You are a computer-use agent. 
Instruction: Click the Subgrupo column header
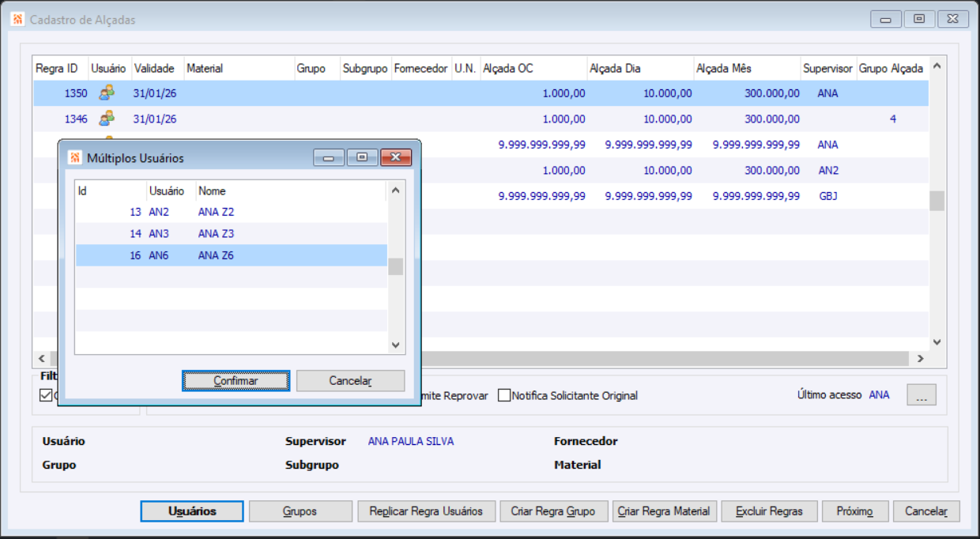[x=366, y=69]
